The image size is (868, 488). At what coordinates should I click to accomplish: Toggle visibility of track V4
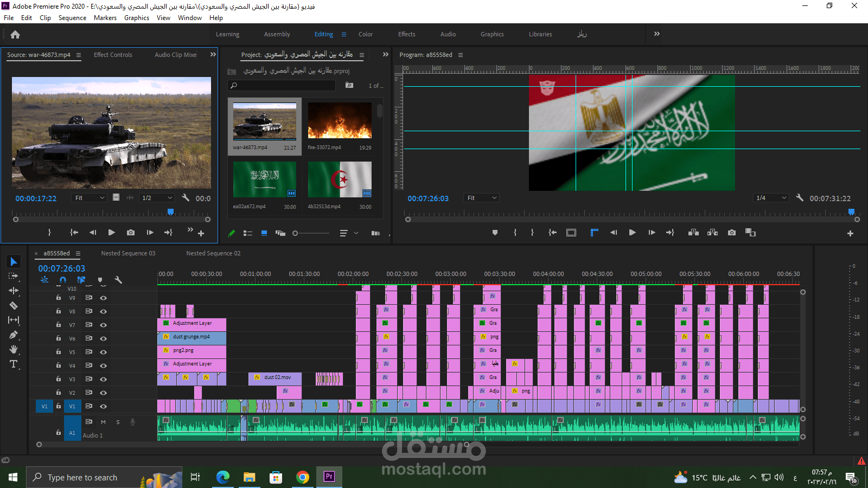(103, 365)
